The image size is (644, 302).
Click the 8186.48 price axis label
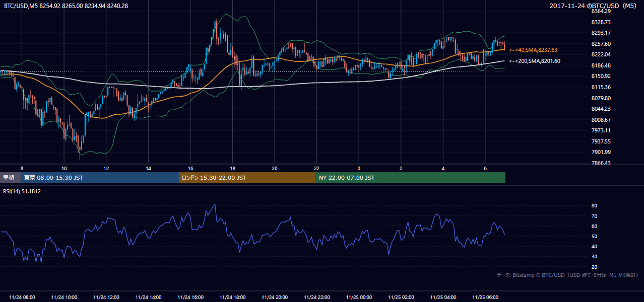pos(601,65)
